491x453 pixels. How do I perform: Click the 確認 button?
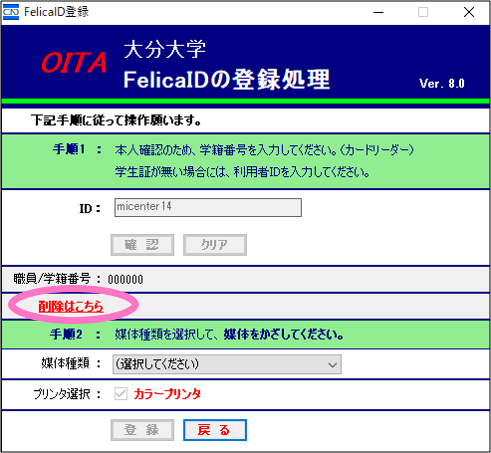(x=142, y=245)
